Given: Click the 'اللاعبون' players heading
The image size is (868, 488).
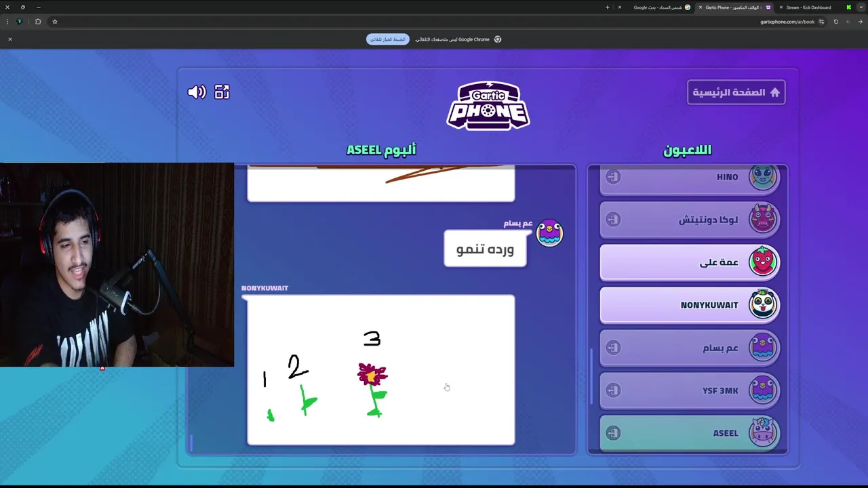Looking at the screenshot, I should (687, 150).
